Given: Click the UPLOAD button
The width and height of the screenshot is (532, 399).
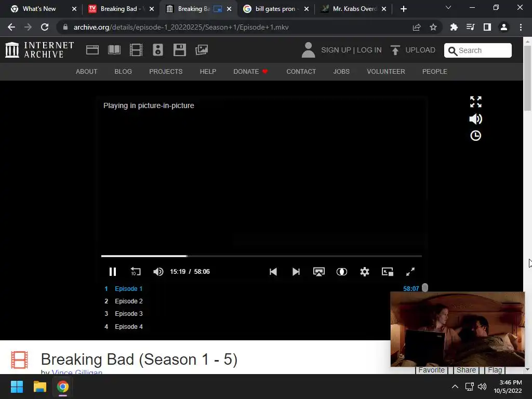Looking at the screenshot, I should tap(413, 50).
